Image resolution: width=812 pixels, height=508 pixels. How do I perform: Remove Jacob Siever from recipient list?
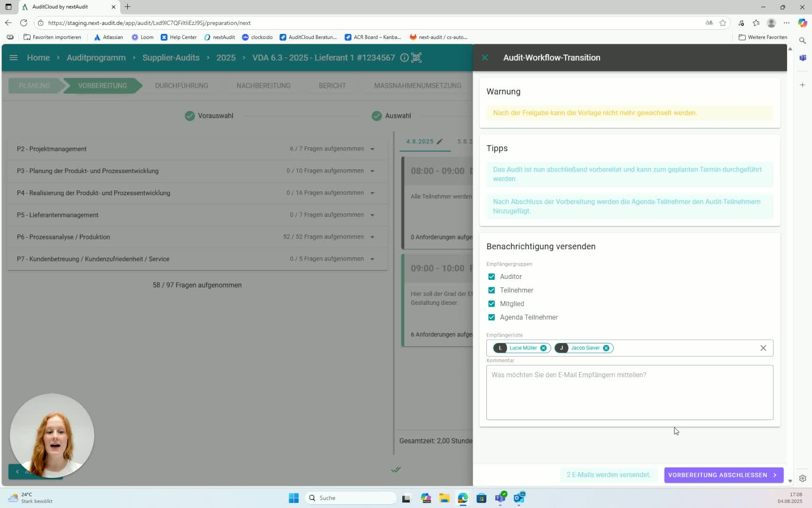[606, 348]
